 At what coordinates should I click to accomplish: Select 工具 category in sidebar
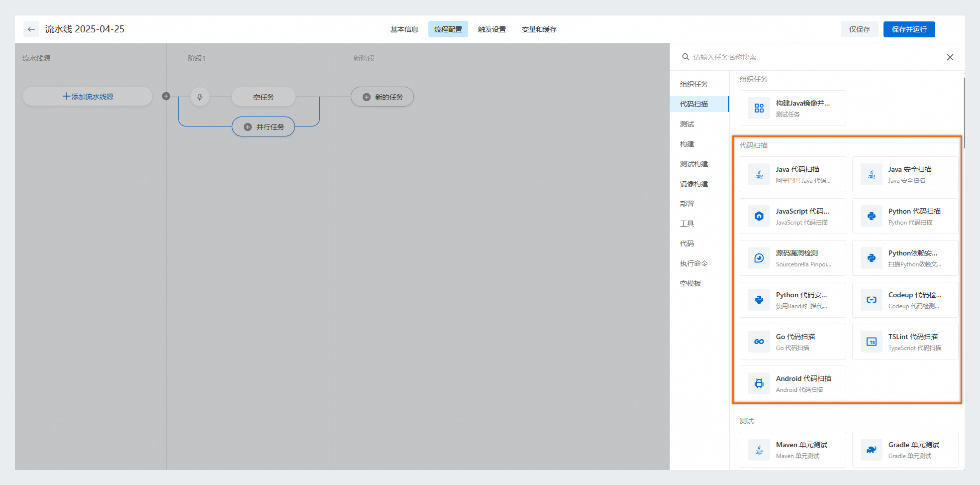pos(699,224)
